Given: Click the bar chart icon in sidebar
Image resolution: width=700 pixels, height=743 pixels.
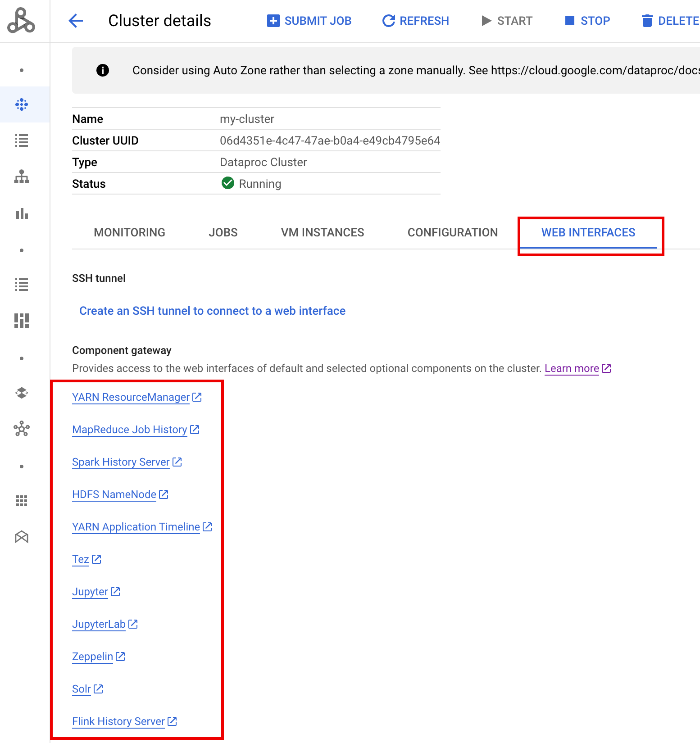Looking at the screenshot, I should [22, 213].
